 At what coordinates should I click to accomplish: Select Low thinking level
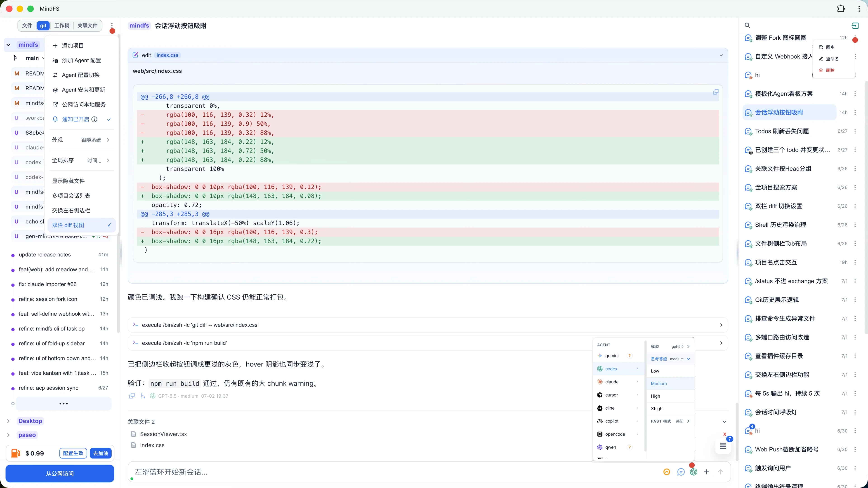point(670,371)
